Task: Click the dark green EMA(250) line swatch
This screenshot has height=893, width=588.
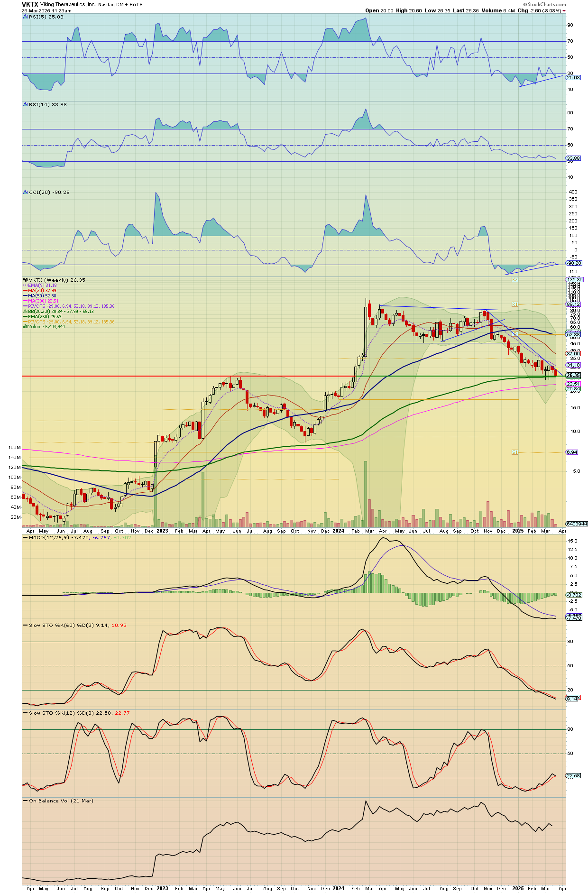Action: [25, 317]
